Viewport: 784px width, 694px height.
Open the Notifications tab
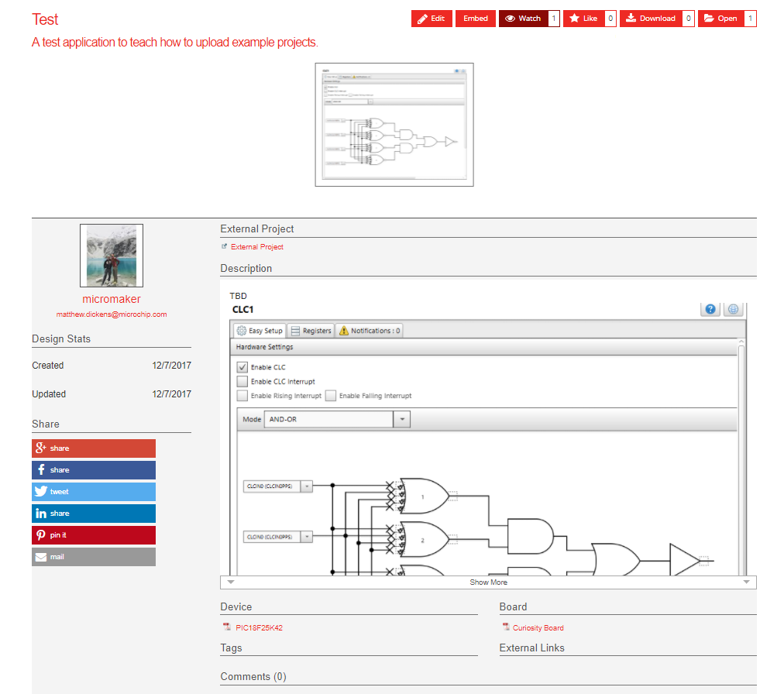370,331
